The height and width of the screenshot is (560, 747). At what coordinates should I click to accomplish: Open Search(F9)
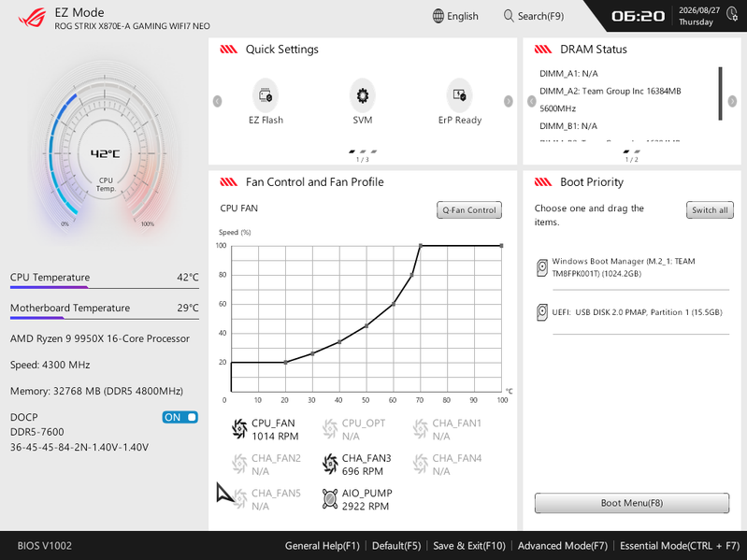(534, 16)
